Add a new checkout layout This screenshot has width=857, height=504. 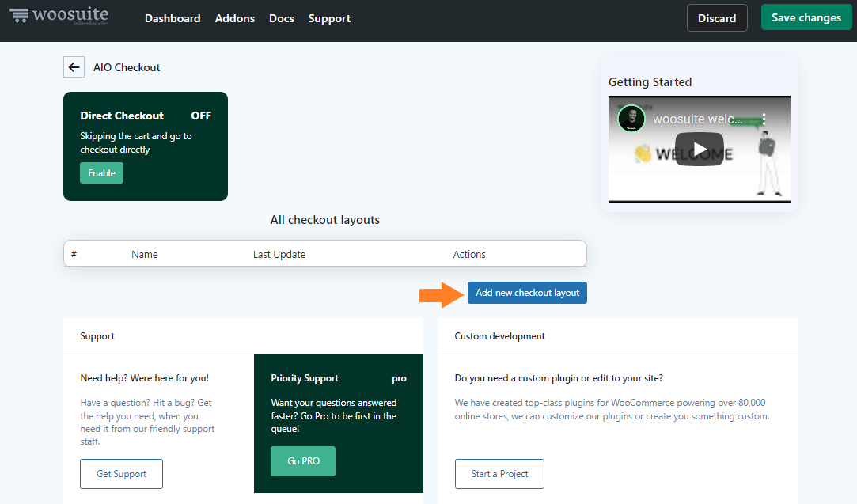coord(528,293)
